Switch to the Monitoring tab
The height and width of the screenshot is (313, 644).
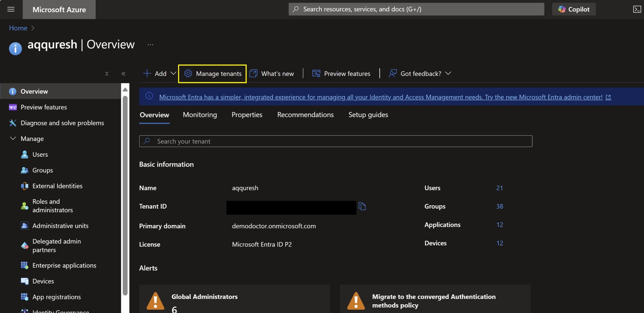(200, 115)
